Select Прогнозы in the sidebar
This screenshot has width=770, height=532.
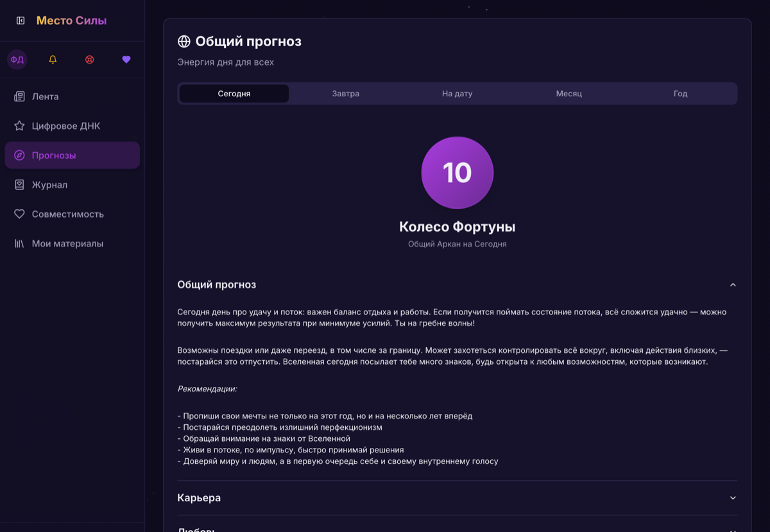[72, 155]
